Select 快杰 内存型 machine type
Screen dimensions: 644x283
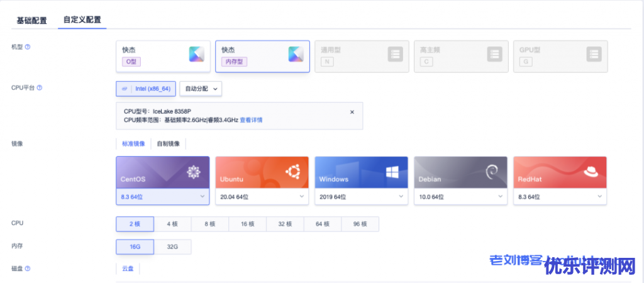click(x=262, y=57)
